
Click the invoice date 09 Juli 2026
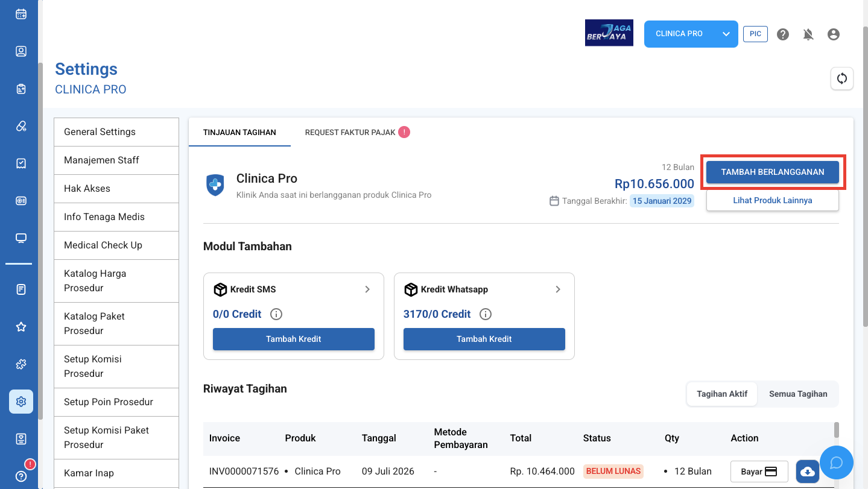click(388, 472)
